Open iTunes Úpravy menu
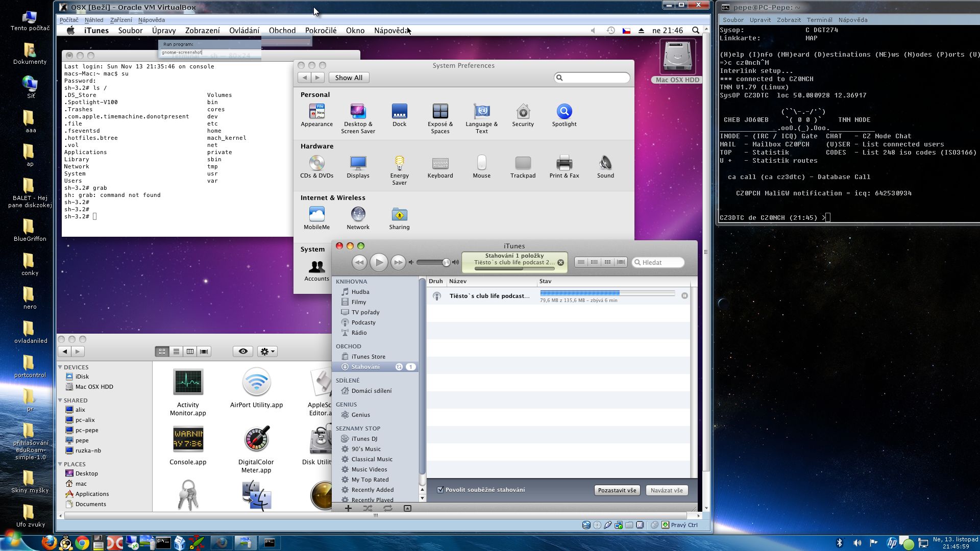Viewport: 980px width, 551px height. [x=164, y=31]
